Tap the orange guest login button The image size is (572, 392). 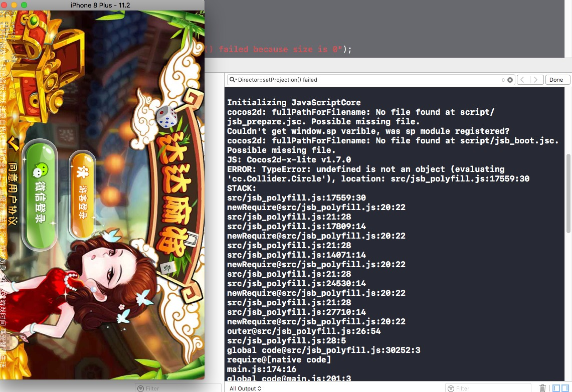click(x=83, y=195)
